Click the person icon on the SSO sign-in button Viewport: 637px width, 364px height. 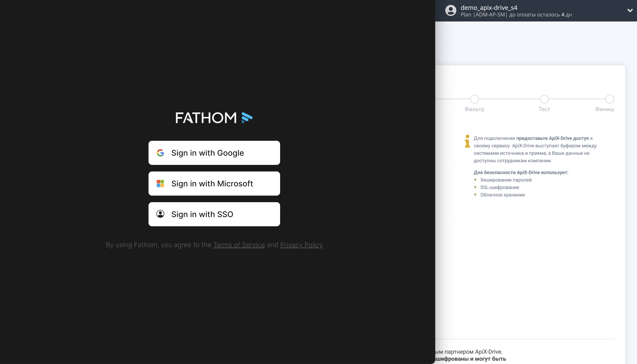coord(161,214)
